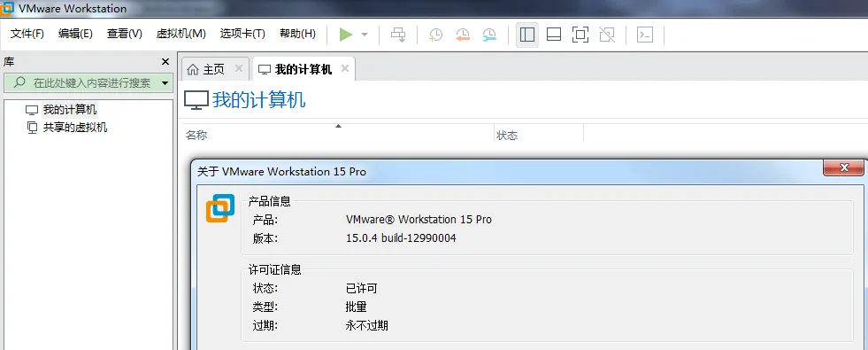The width and height of the screenshot is (868, 350).
Task: Close the 我的计算机 tab
Action: pos(345,68)
